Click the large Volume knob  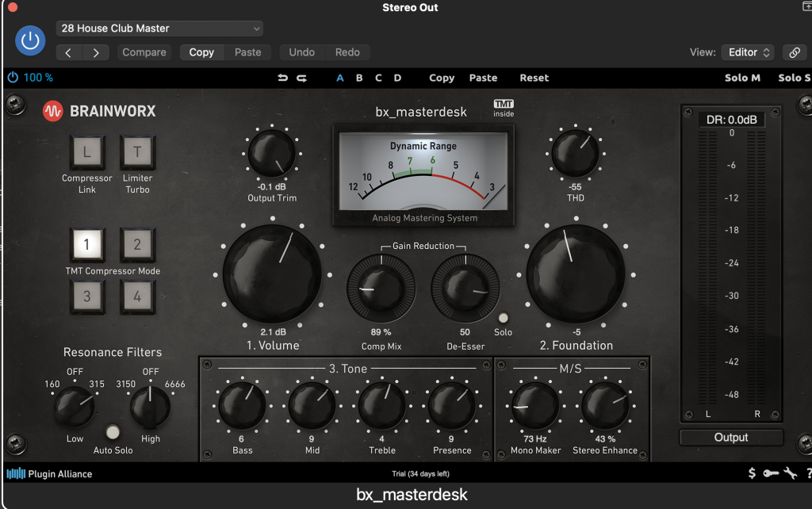point(273,274)
